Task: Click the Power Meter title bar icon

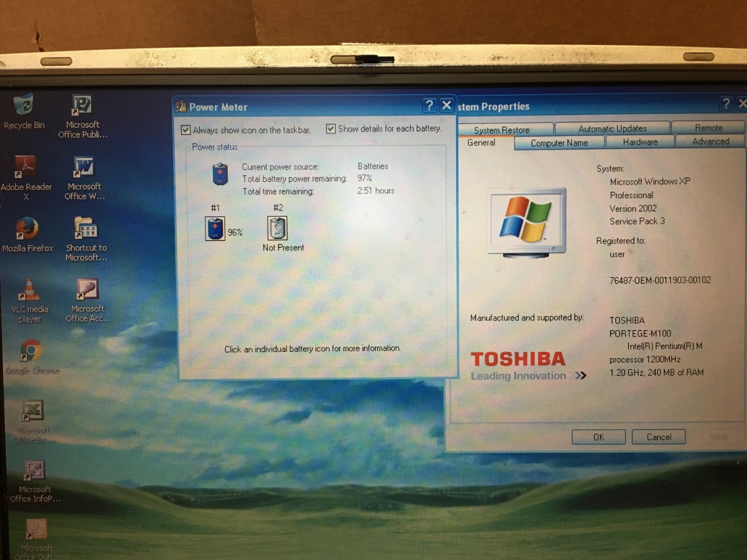Action: (181, 107)
